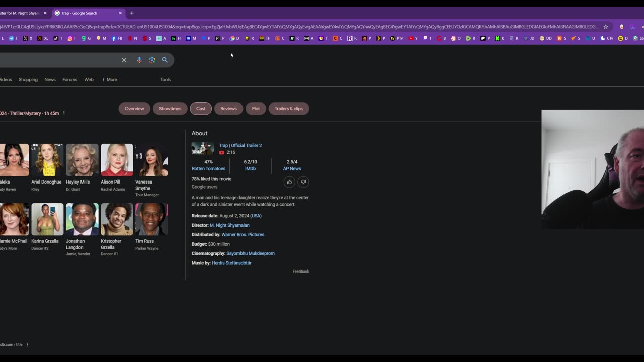Open the Instagram bookmark
The height and width of the screenshot is (362, 644).
coord(72,38)
